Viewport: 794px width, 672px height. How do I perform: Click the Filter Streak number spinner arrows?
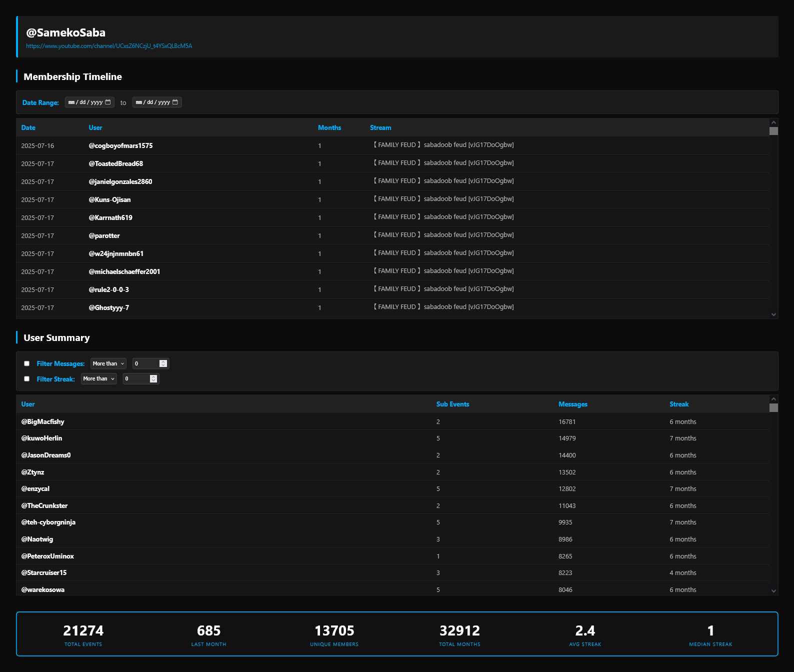tap(153, 378)
